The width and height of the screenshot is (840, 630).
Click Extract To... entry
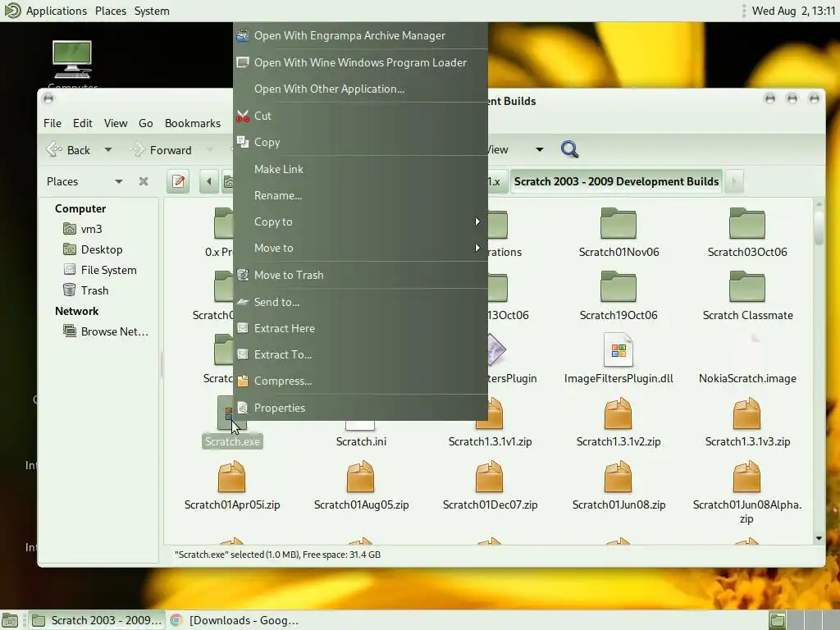[360, 354]
